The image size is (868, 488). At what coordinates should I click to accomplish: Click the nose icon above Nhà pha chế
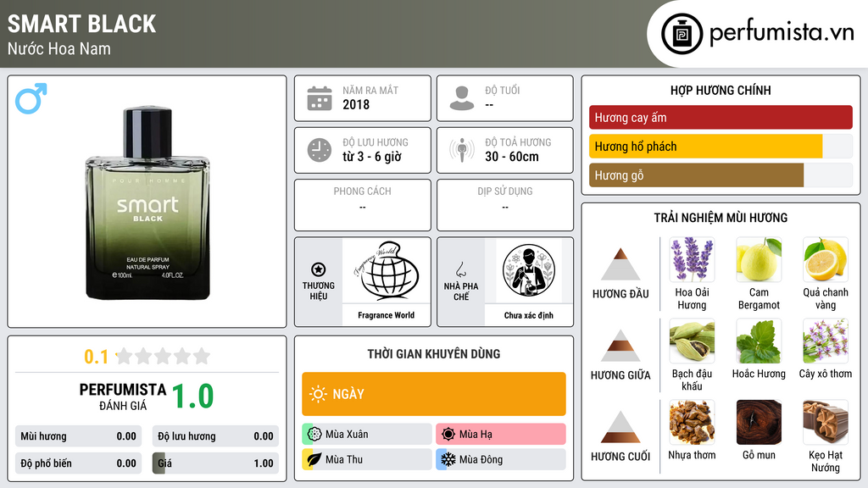460,269
